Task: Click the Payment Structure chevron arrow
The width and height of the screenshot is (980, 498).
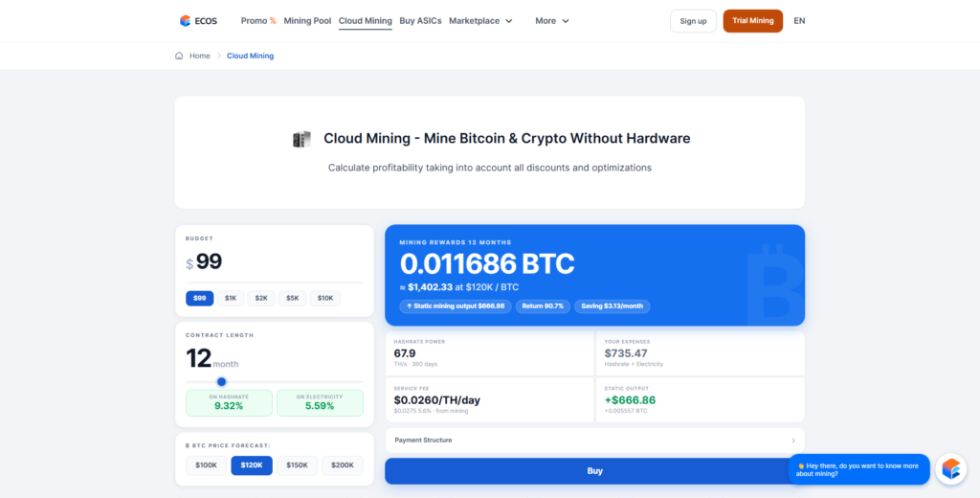Action: click(x=793, y=441)
